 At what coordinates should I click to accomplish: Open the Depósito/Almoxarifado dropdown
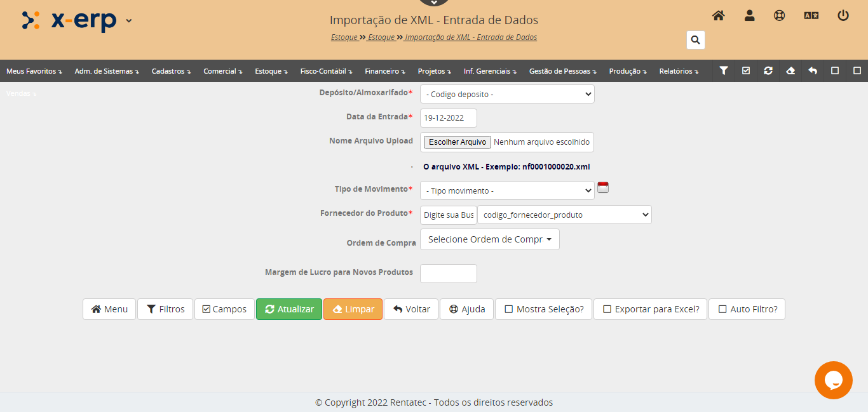pyautogui.click(x=507, y=94)
